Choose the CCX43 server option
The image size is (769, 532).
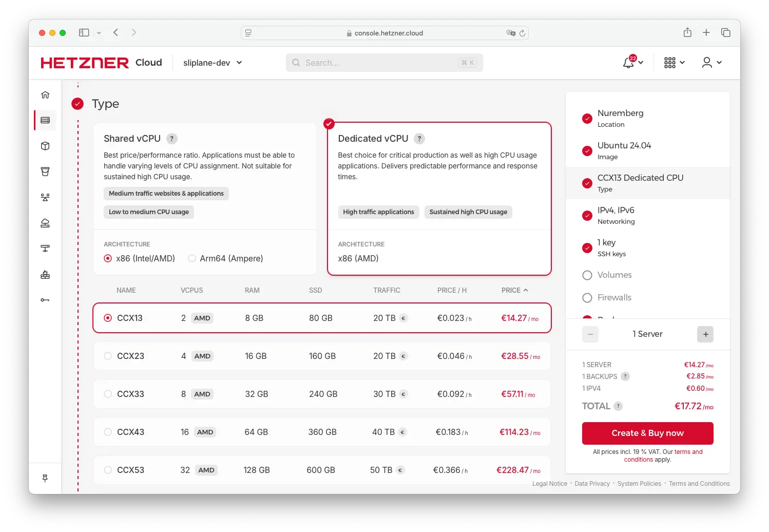[x=108, y=432]
